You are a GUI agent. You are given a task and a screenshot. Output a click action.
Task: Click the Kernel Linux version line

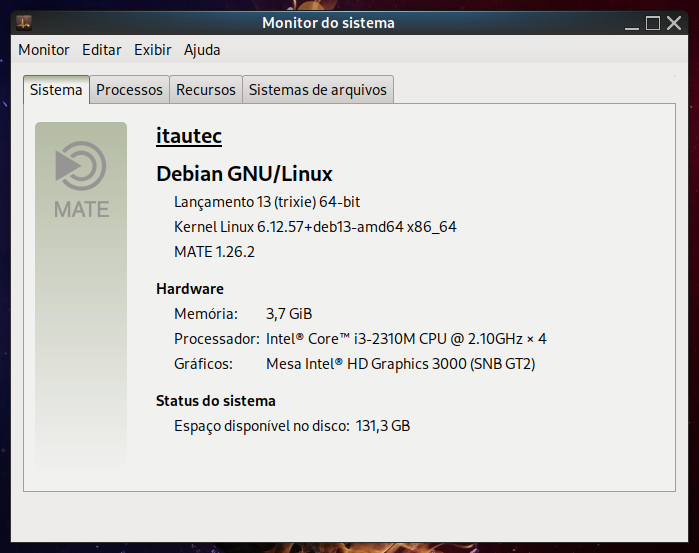tap(315, 227)
